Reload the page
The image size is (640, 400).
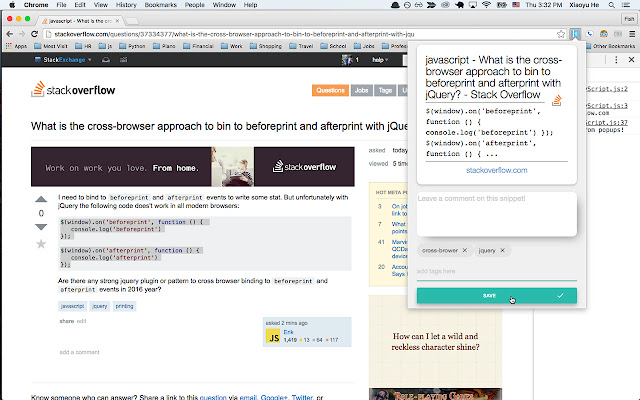click(x=34, y=34)
